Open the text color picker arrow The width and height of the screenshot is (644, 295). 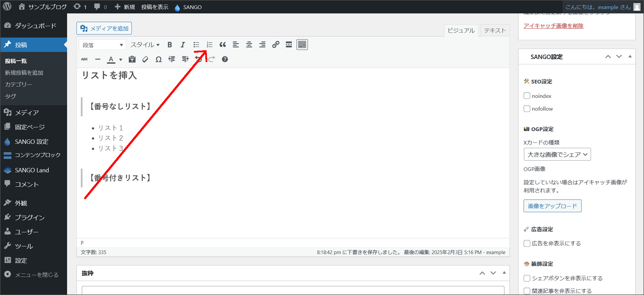coord(121,60)
